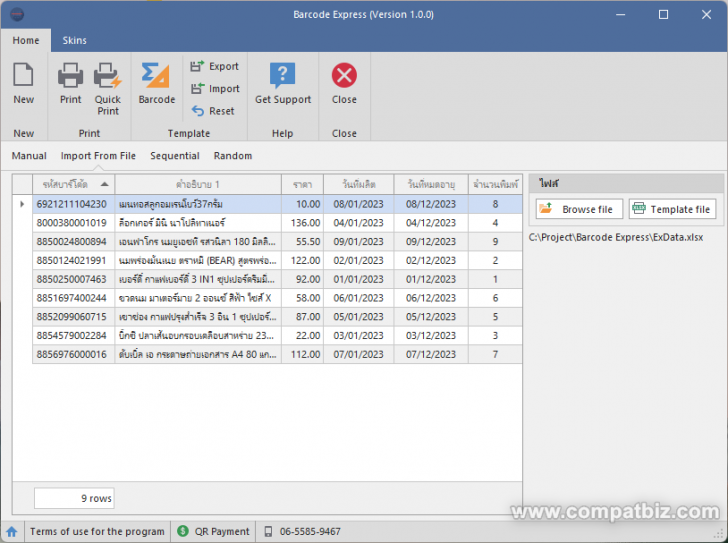Click the Browse file button
The height and width of the screenshot is (543, 728).
579,209
